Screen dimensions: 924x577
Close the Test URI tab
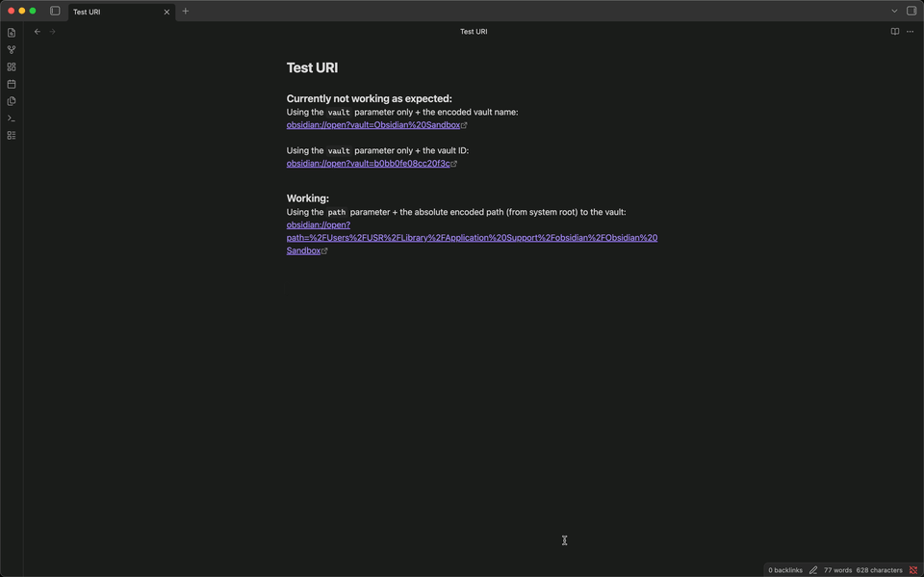click(167, 12)
